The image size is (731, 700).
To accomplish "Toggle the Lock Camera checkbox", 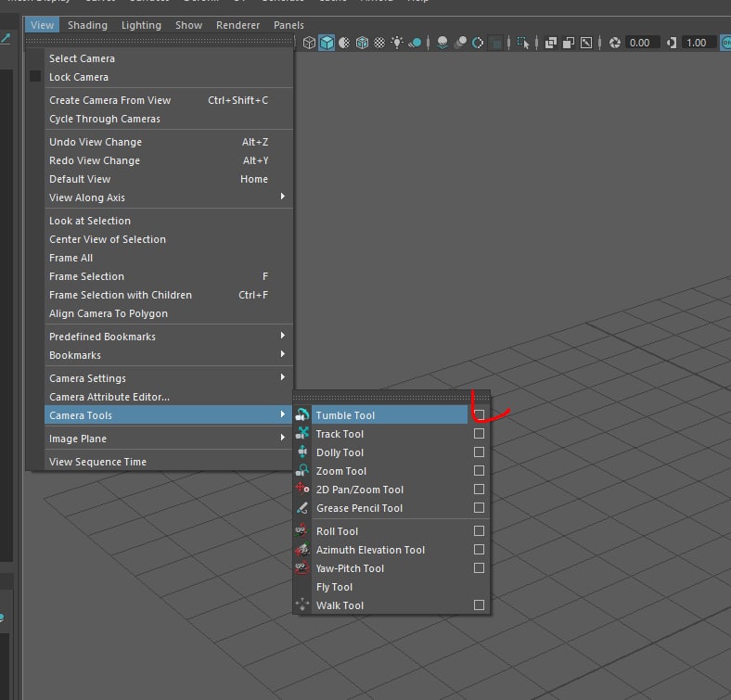I will (x=35, y=76).
